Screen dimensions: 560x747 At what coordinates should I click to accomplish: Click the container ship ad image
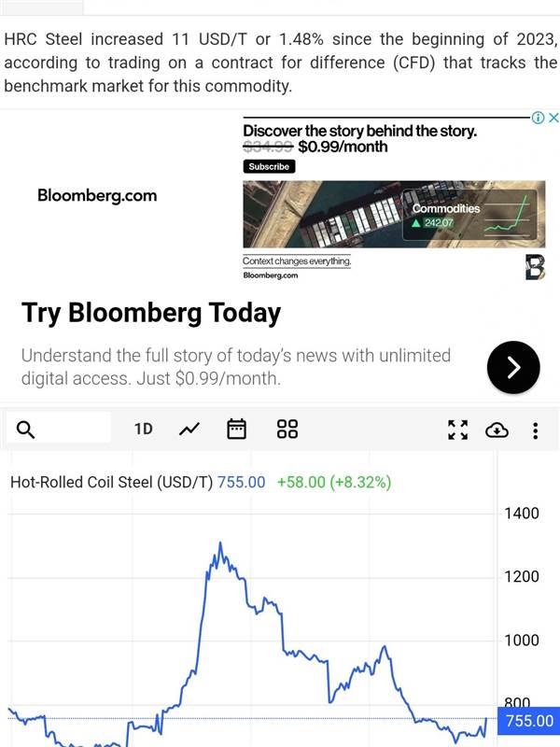tap(394, 214)
